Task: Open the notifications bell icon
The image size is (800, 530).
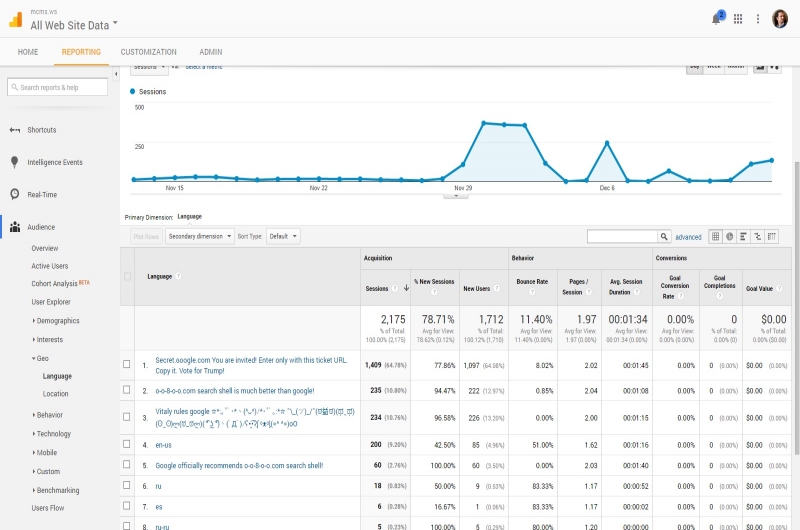Action: coord(716,18)
